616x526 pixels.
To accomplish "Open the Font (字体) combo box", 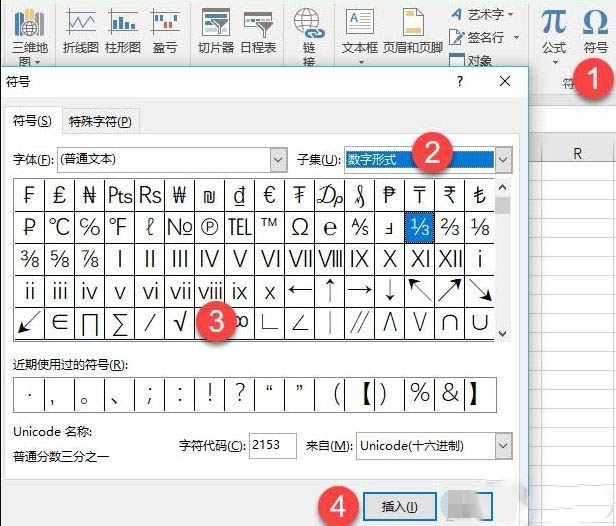I will 172,159.
